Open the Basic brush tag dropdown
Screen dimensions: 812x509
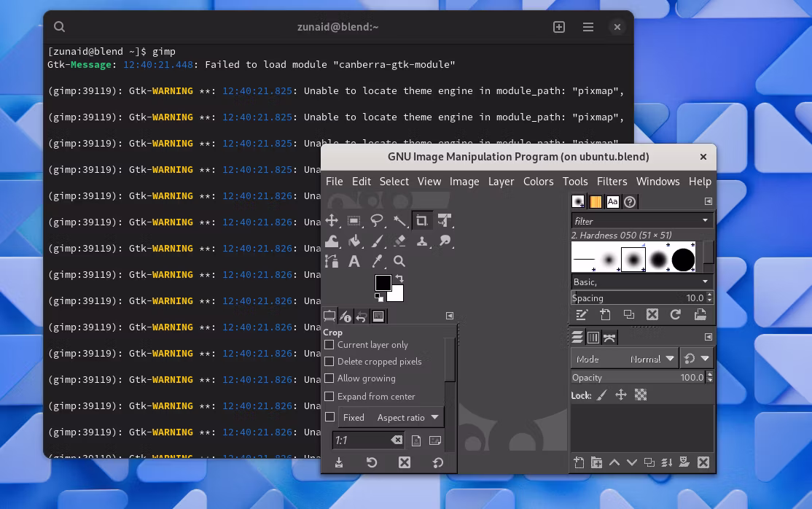[x=641, y=282]
